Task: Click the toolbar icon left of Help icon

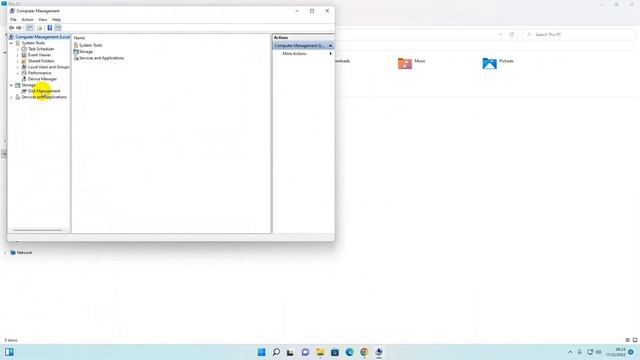Action: click(40, 28)
